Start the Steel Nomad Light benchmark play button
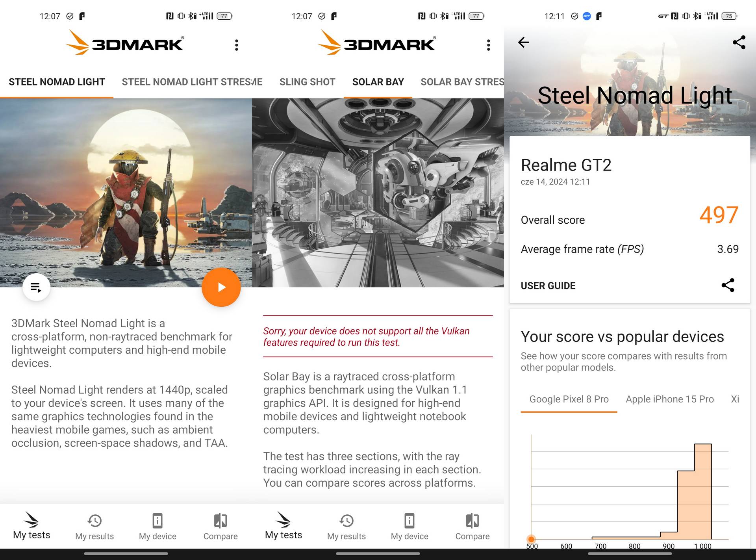 coord(221,287)
